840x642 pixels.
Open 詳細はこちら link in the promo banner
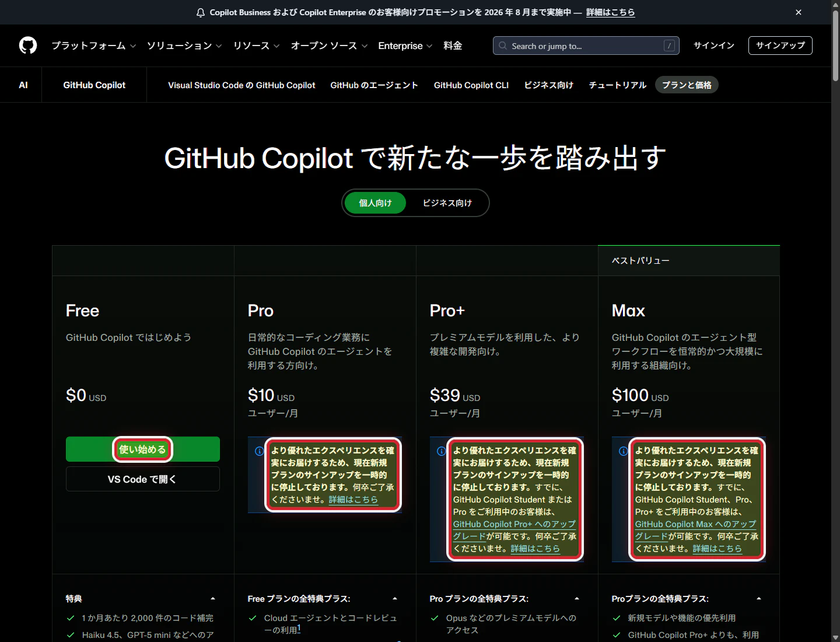click(x=611, y=12)
